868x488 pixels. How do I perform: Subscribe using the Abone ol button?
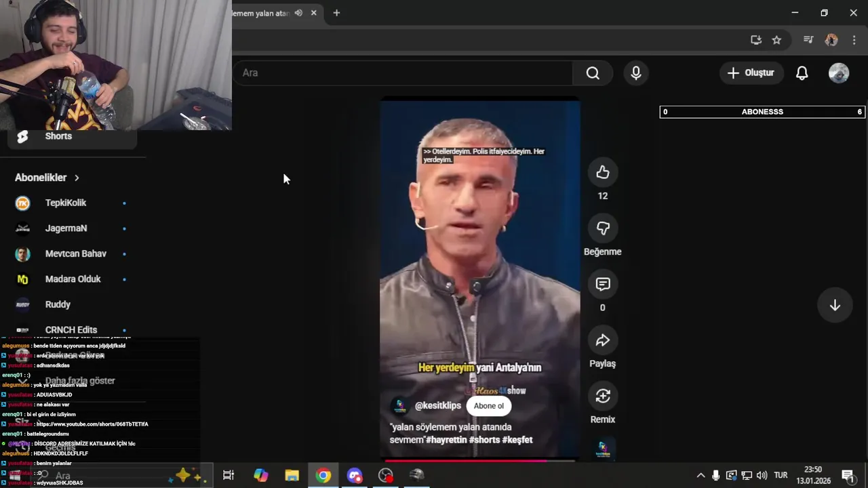tap(488, 406)
